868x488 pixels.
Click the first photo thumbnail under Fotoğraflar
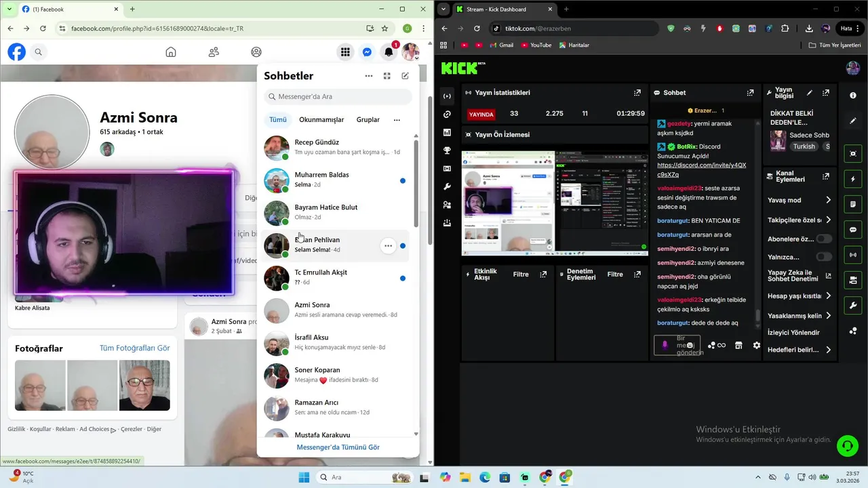pos(40,385)
